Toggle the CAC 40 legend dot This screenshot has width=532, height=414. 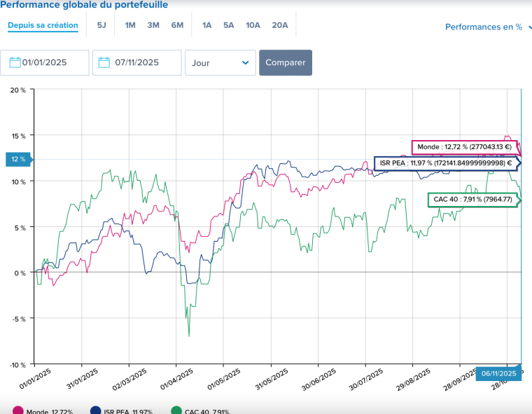[176, 410]
